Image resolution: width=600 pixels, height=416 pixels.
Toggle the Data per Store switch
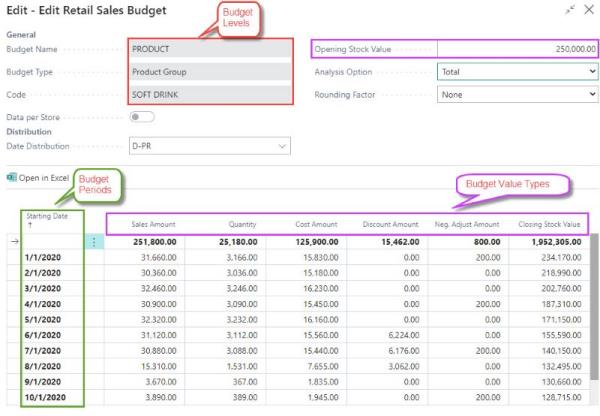(144, 117)
